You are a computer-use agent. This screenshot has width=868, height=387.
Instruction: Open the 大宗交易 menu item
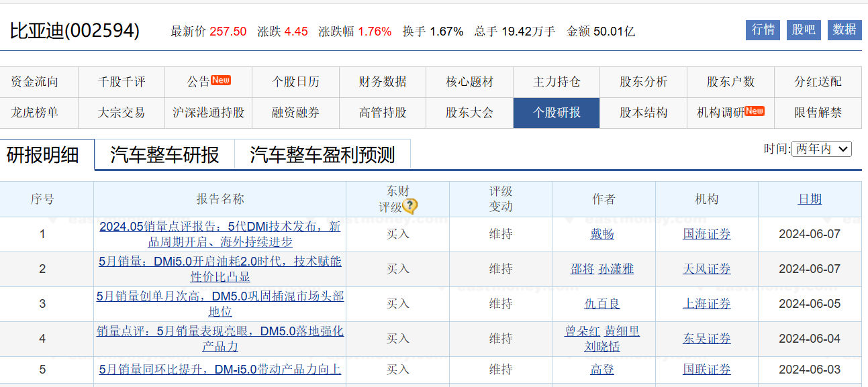122,113
